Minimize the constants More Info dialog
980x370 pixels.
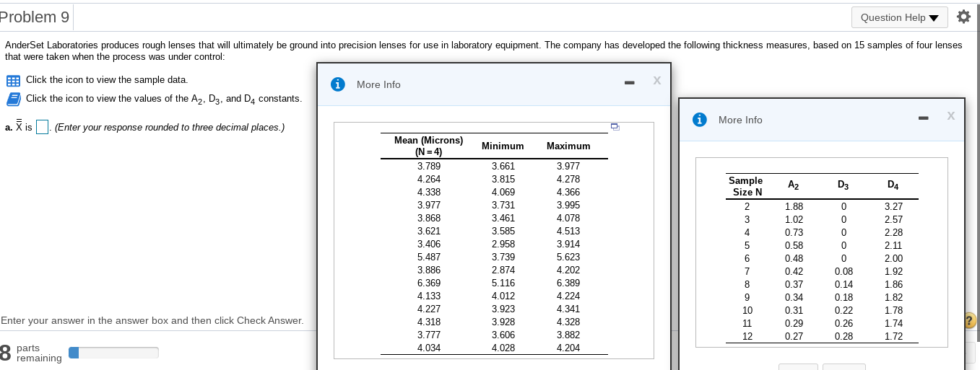click(x=924, y=118)
